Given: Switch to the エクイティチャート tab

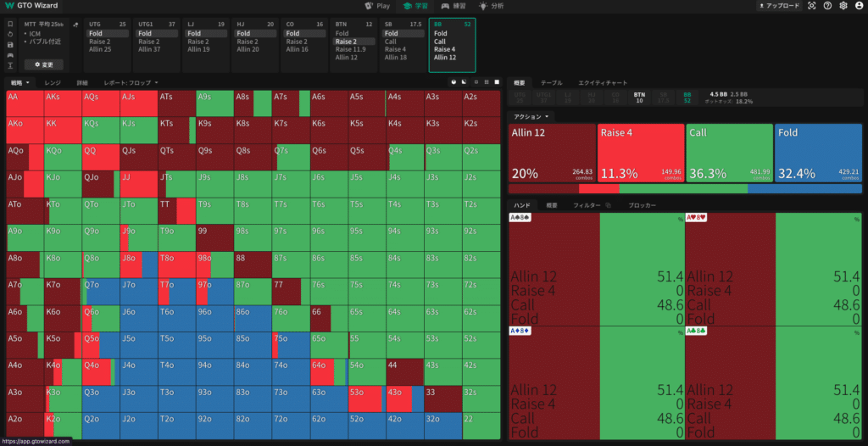Looking at the screenshot, I should (x=603, y=82).
